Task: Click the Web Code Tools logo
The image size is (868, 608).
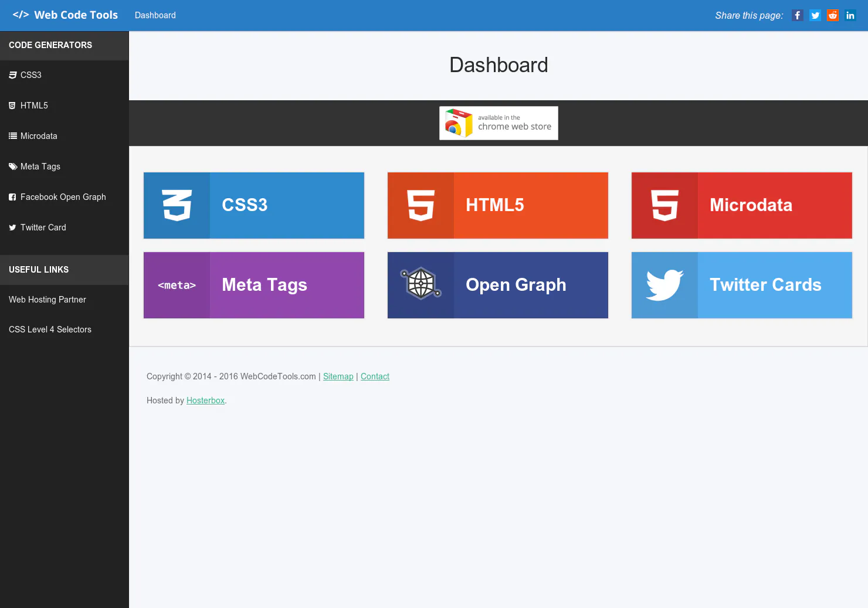Action: (x=65, y=15)
